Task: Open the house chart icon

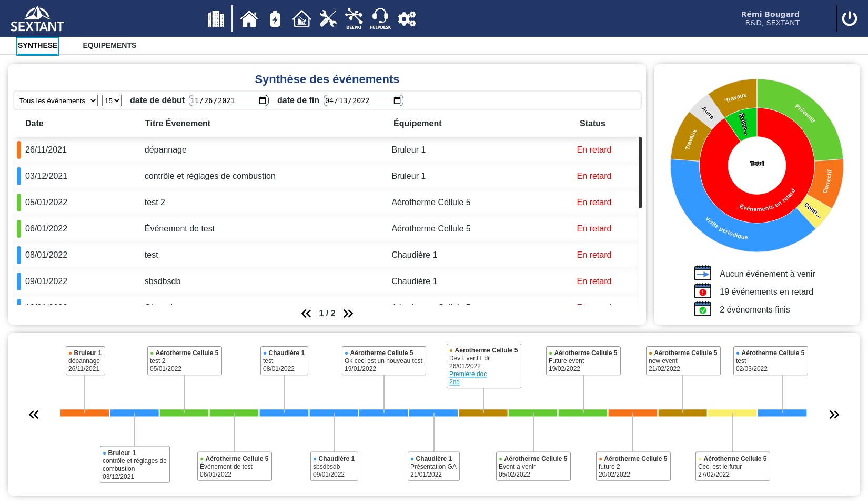Action: [x=301, y=19]
